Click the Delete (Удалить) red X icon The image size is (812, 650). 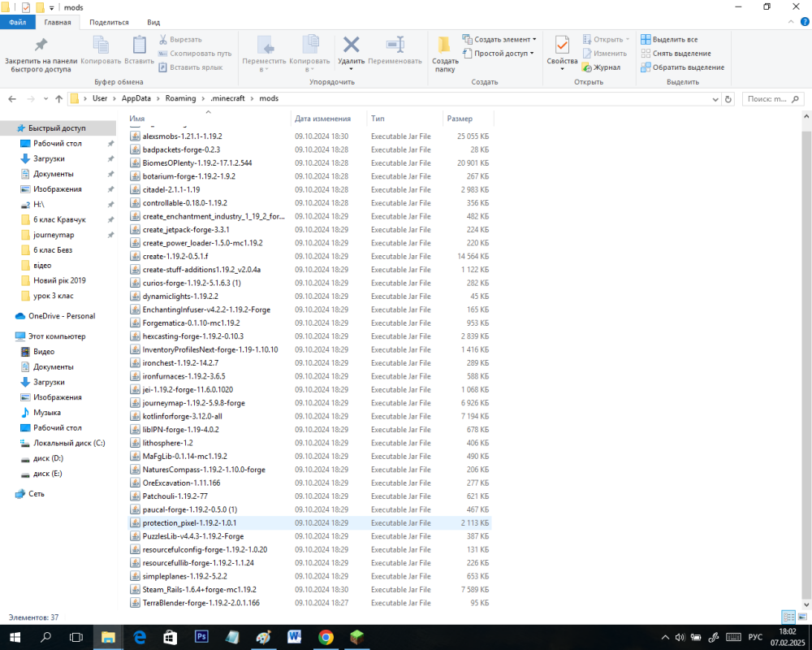pyautogui.click(x=351, y=45)
